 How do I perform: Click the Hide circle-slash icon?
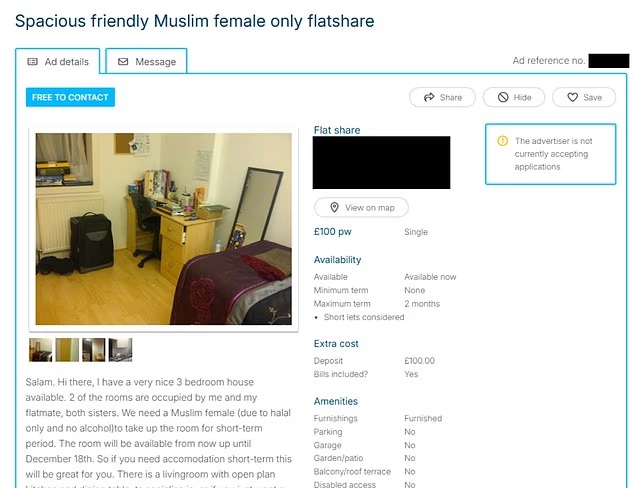pyautogui.click(x=503, y=97)
